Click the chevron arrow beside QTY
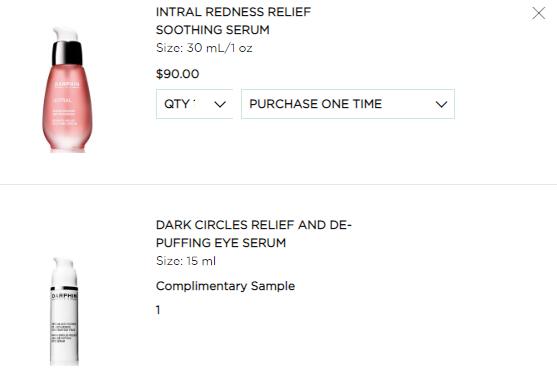This screenshot has width=557, height=381. 220,104
